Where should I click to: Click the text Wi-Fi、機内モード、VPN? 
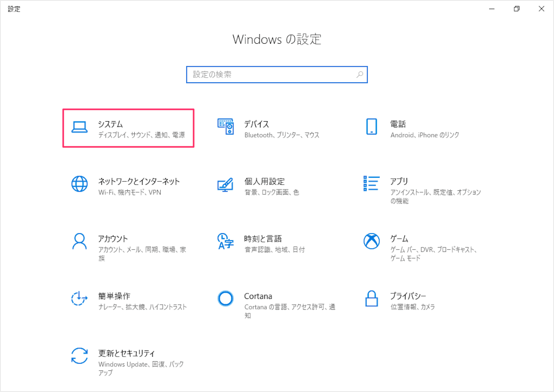(x=130, y=192)
